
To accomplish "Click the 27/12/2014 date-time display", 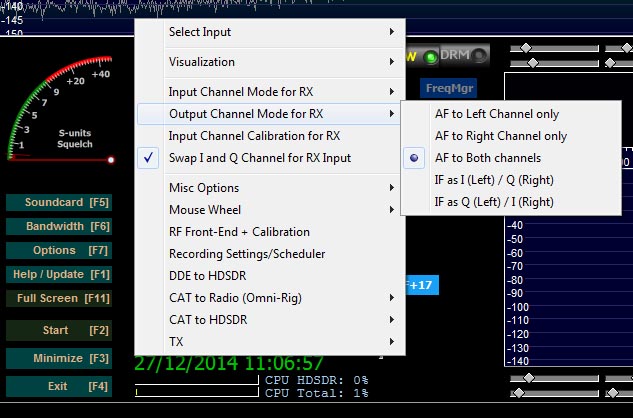I will 229,363.
